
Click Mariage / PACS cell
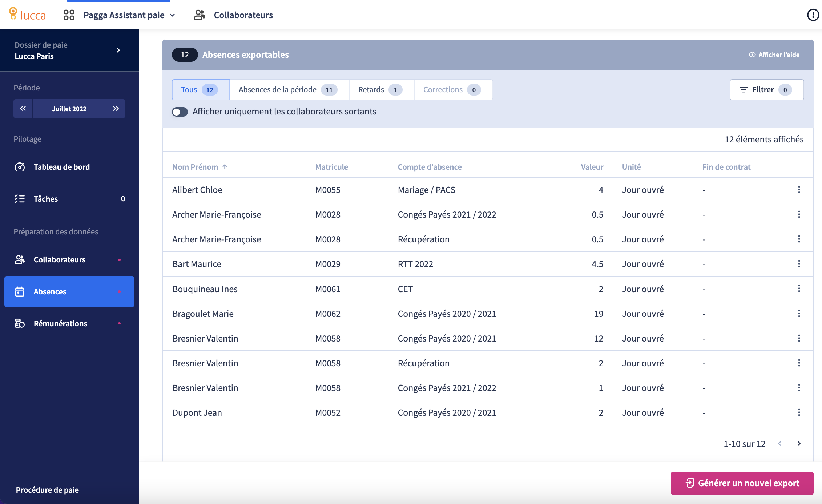tap(427, 190)
